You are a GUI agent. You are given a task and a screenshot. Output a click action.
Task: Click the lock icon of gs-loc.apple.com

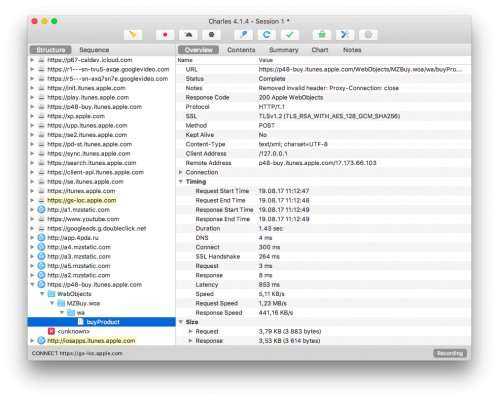pyautogui.click(x=41, y=200)
